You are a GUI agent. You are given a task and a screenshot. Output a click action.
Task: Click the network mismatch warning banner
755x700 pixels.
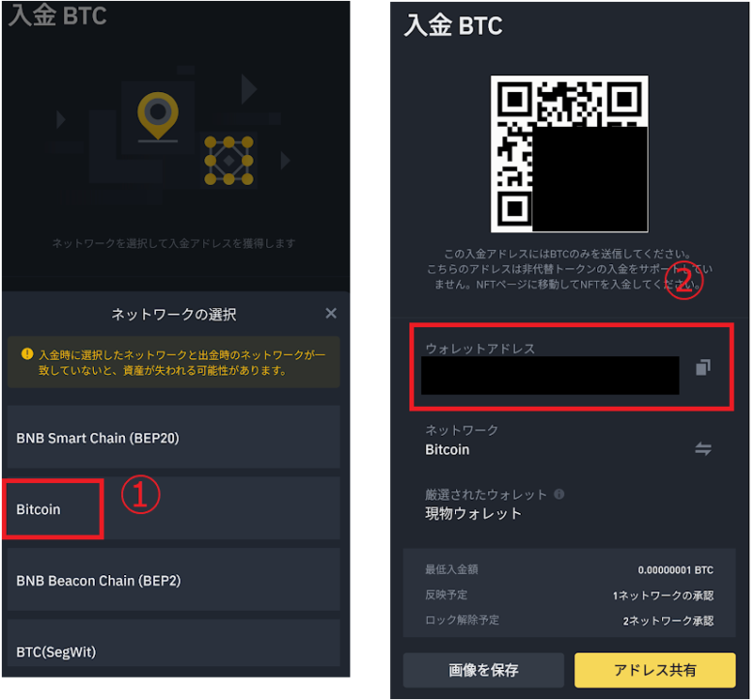(173, 362)
